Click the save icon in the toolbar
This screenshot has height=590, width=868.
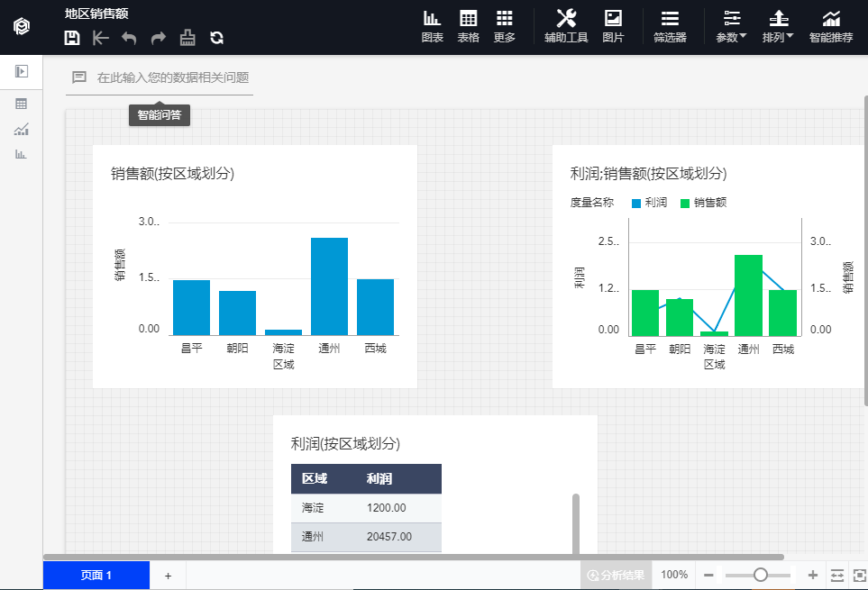click(72, 37)
